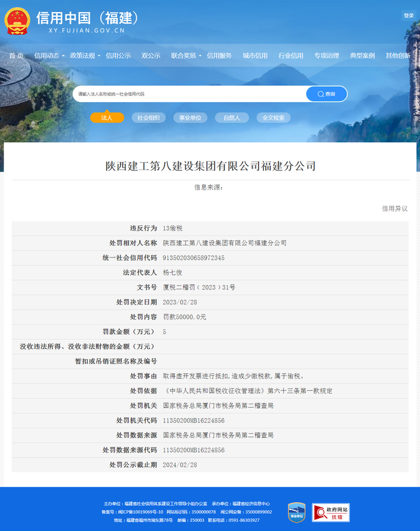Expand the 政策法规 dropdown menu
Image resolution: width=420 pixels, height=531 pixels.
coord(85,56)
